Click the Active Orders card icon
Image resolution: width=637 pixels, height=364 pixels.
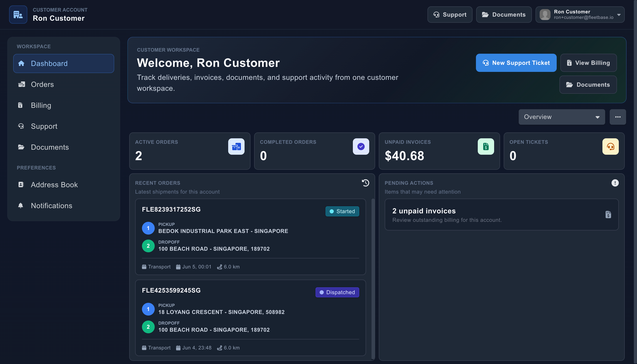236,147
